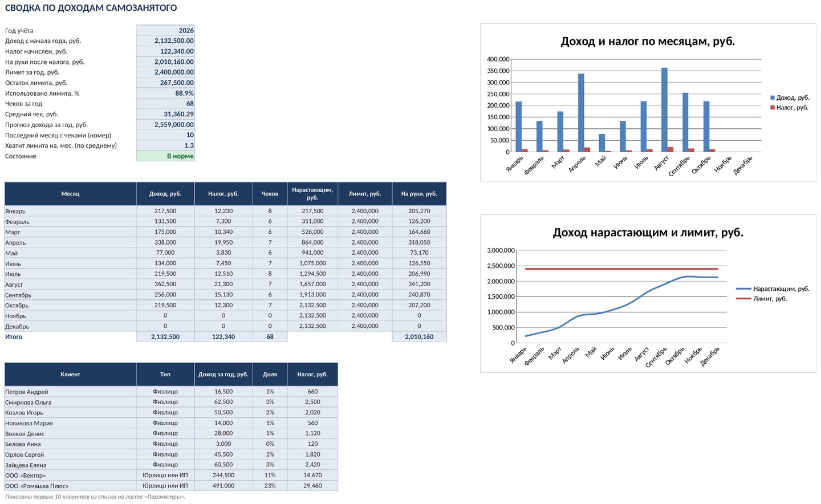Select September net cell 240,870
The width and height of the screenshot is (821, 504).
coord(419,295)
